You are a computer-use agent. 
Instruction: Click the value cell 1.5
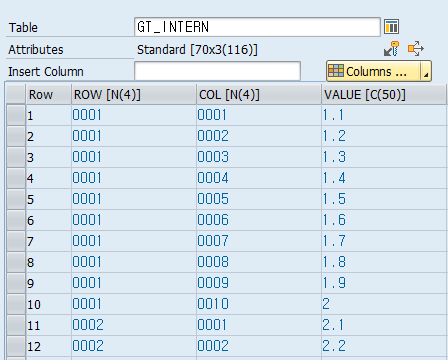pyautogui.click(x=385, y=199)
